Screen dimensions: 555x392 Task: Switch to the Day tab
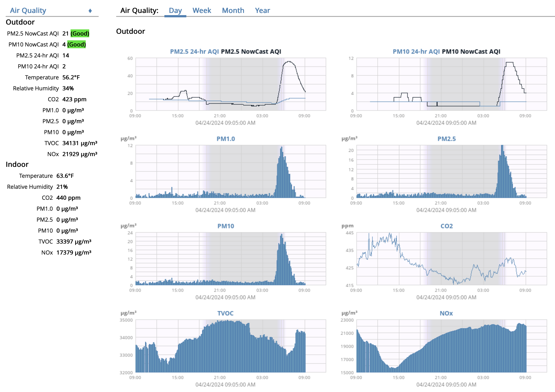click(175, 10)
